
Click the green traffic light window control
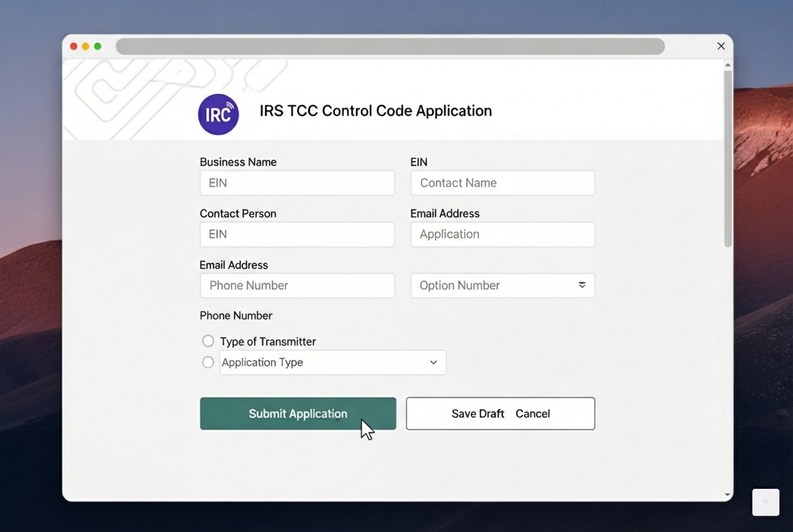[98, 46]
